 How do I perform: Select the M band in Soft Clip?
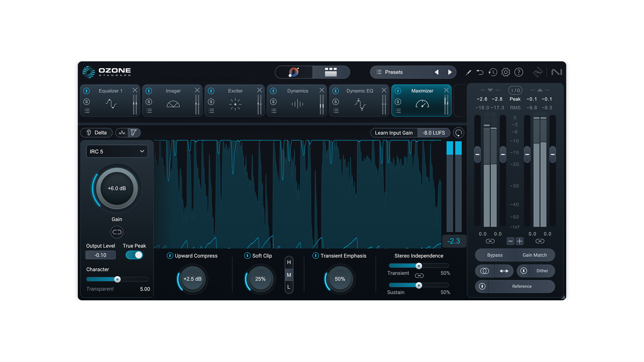point(289,275)
